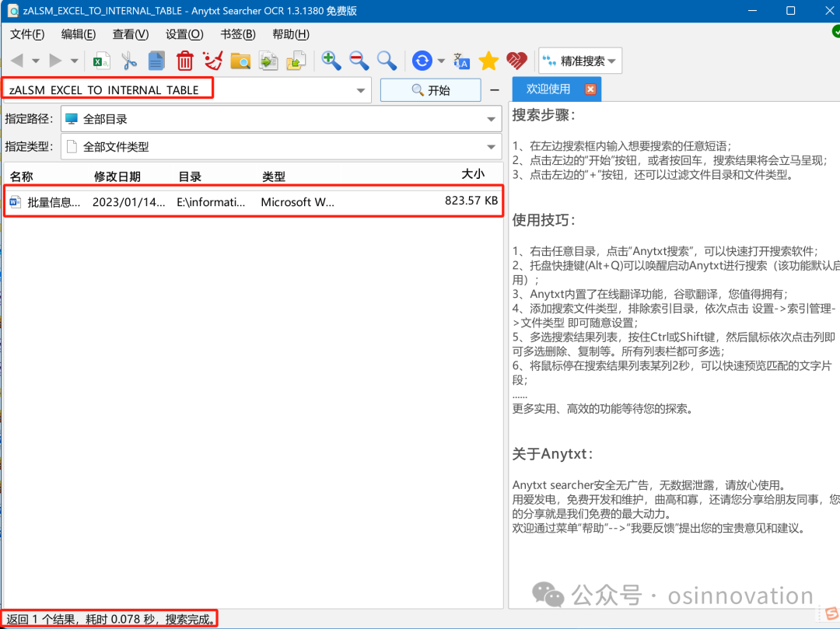Click the red heart handshake donate icon

[x=516, y=61]
